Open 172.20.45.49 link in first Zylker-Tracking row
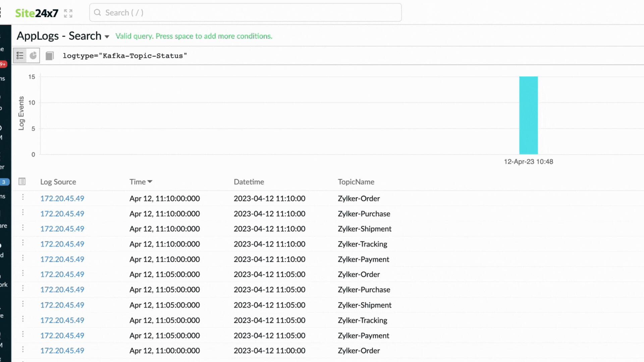The height and width of the screenshot is (362, 644). click(62, 244)
